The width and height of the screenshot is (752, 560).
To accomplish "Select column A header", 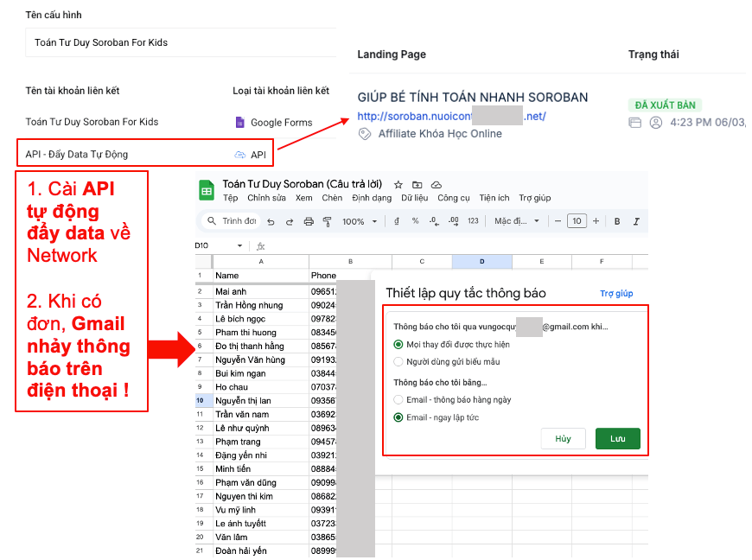I will [x=261, y=261].
